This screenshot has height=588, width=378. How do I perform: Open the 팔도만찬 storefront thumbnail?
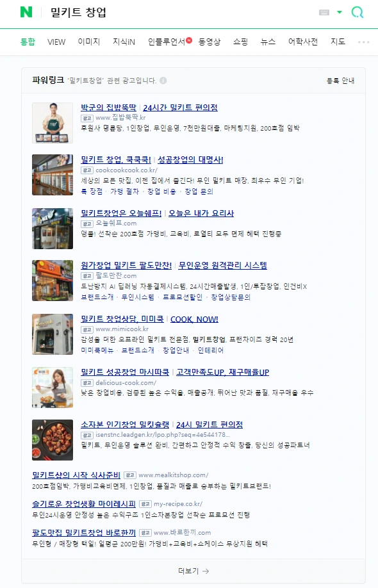53,281
